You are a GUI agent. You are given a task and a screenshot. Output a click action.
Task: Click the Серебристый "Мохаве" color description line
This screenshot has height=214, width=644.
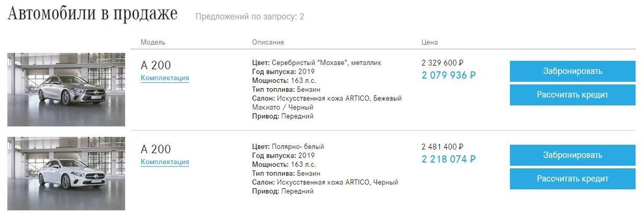click(317, 63)
